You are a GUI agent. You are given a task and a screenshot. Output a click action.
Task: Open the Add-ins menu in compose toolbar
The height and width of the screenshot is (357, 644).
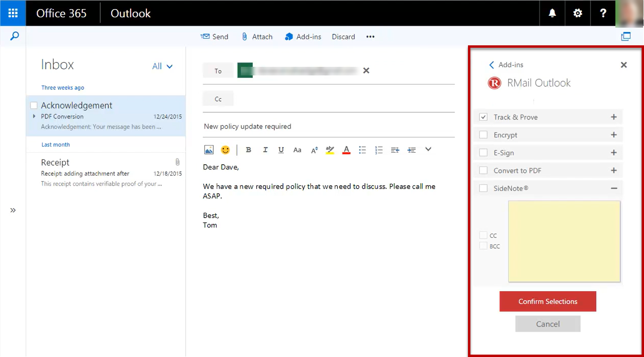coord(303,36)
